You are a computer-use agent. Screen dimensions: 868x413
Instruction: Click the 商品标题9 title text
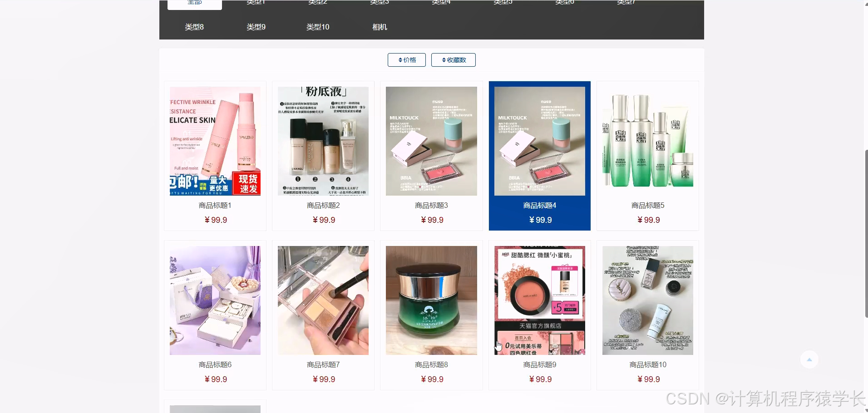[540, 365]
